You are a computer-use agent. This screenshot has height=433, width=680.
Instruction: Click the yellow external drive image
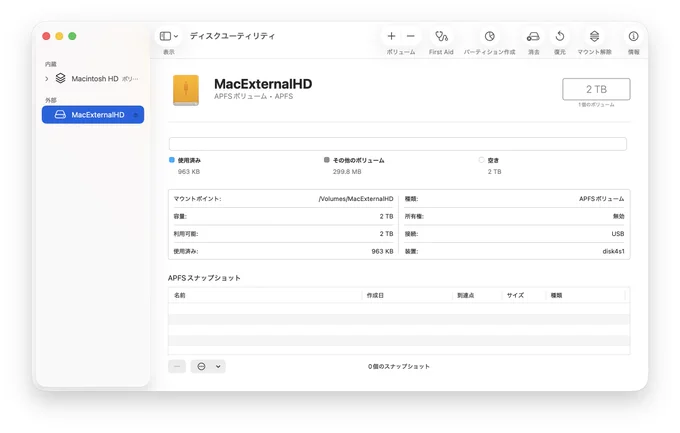(186, 90)
